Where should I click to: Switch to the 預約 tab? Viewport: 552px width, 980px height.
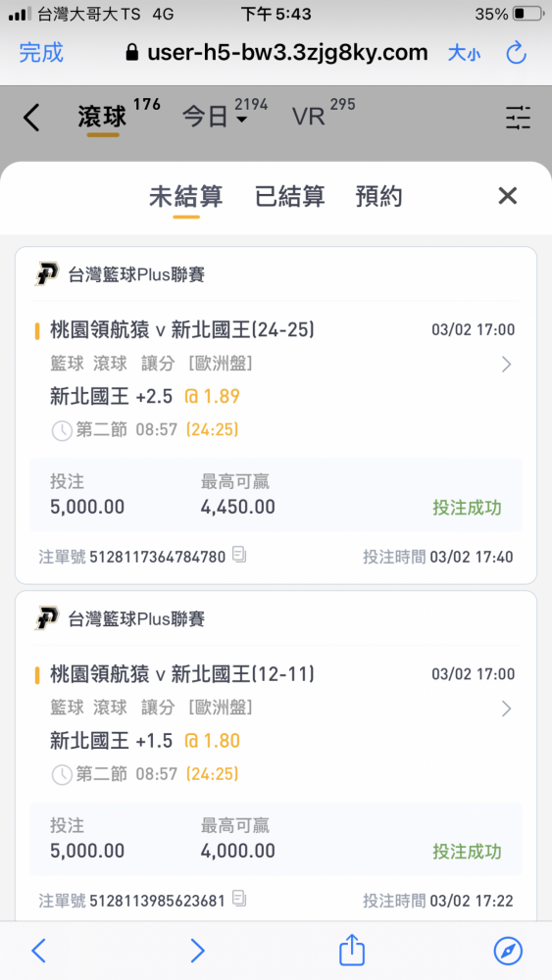[x=378, y=196]
